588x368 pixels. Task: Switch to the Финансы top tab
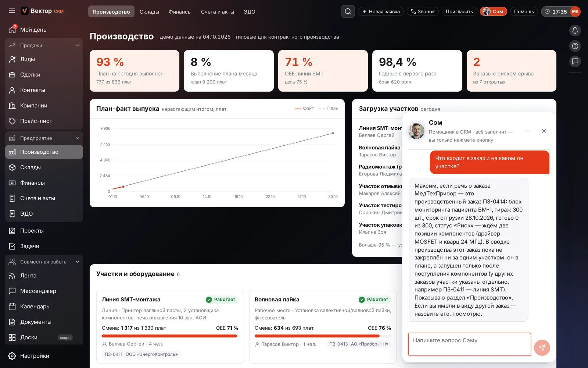180,12
